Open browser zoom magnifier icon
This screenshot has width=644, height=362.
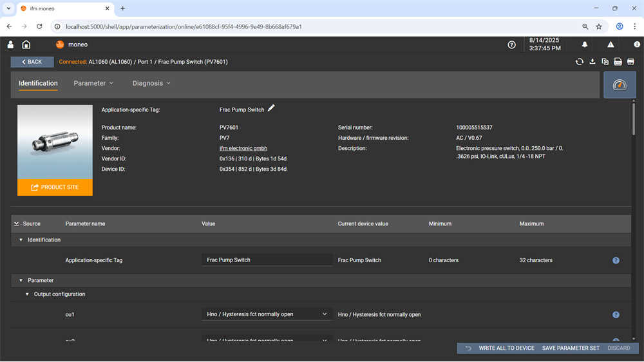tap(585, 26)
